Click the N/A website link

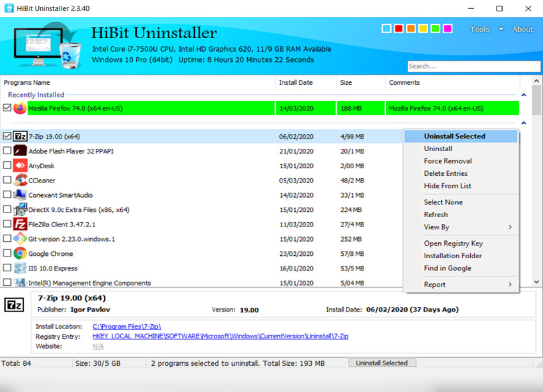coord(98,346)
